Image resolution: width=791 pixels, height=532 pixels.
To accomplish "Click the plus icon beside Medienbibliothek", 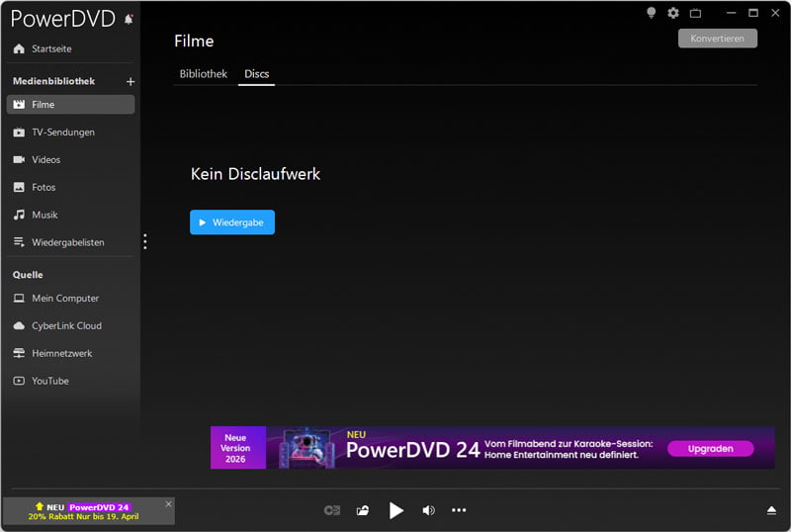I will [x=131, y=81].
